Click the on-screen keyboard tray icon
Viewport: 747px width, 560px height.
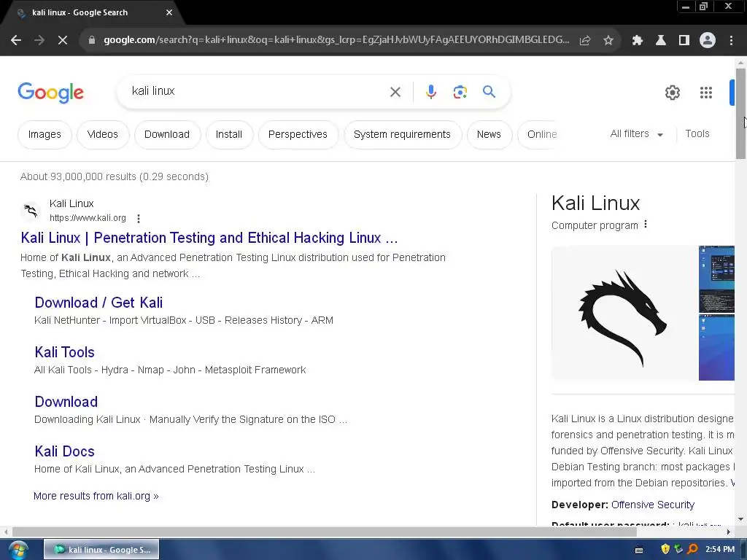click(x=639, y=550)
